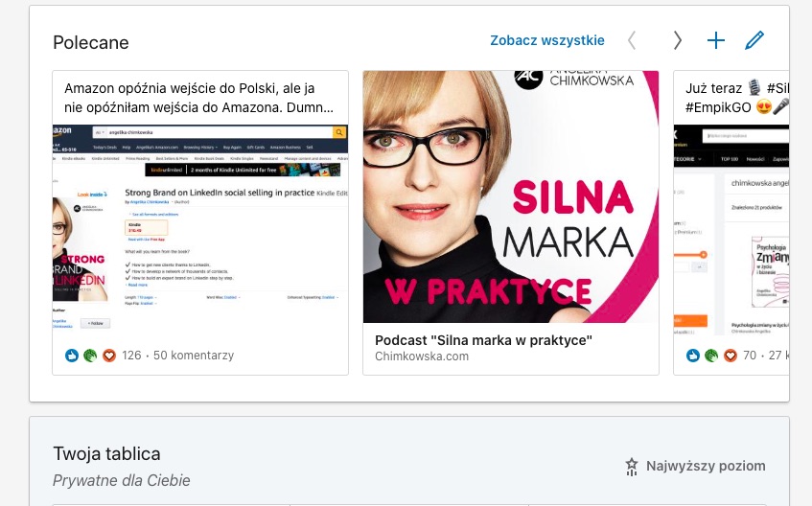Open Zobacz wszystkie link
812x506 pixels.
(546, 40)
